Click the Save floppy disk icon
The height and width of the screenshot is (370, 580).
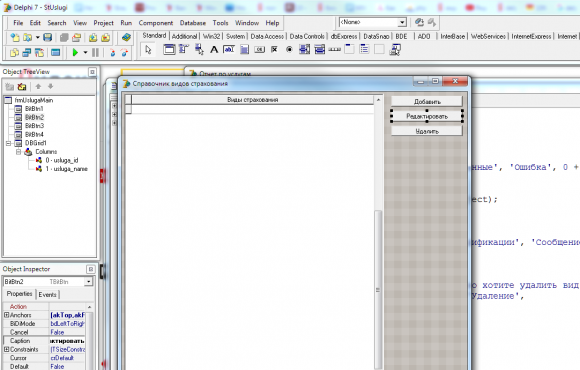coord(47,37)
